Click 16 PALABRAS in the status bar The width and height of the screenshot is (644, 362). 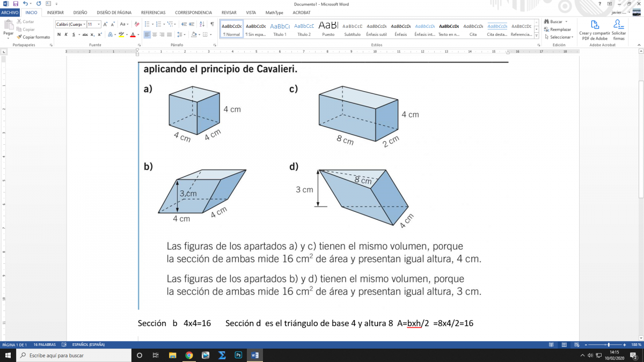tap(43, 344)
